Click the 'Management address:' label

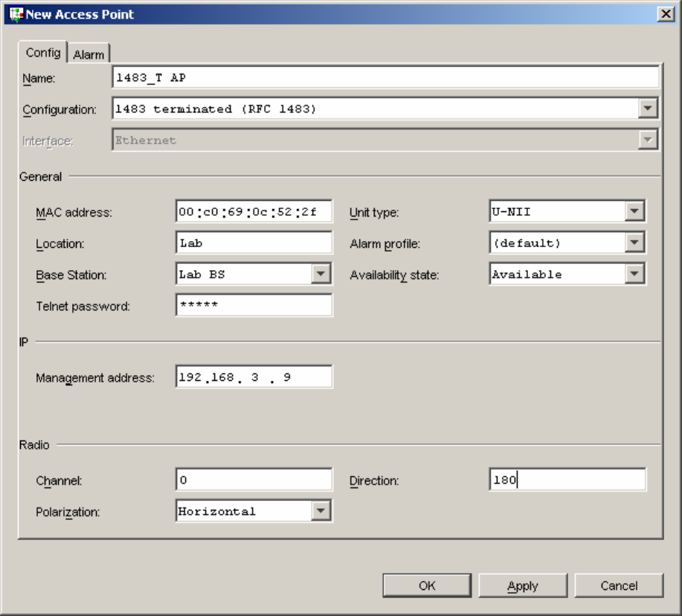click(x=94, y=378)
